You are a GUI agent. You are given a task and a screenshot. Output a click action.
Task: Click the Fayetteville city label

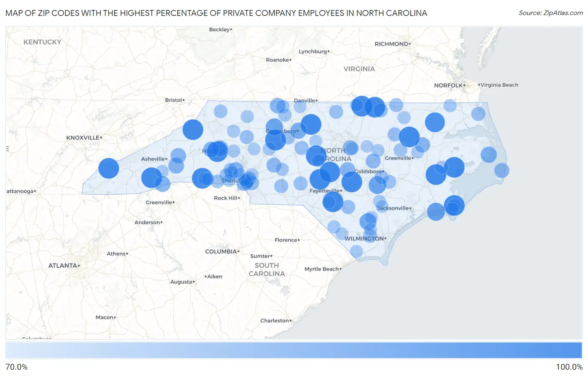point(325,191)
